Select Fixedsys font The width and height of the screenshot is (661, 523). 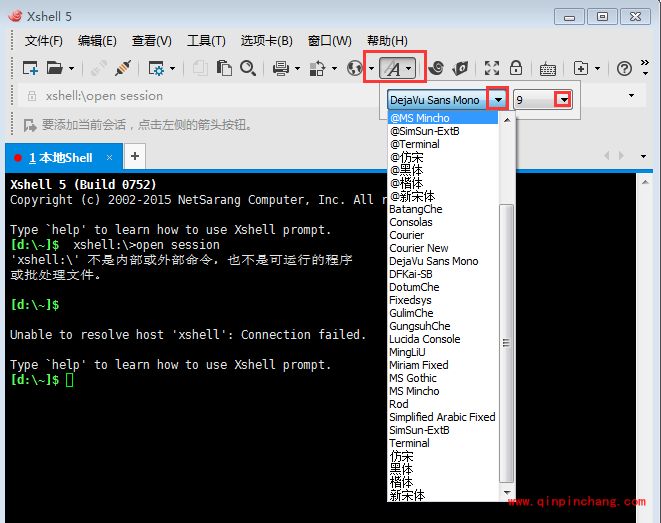(x=443, y=300)
